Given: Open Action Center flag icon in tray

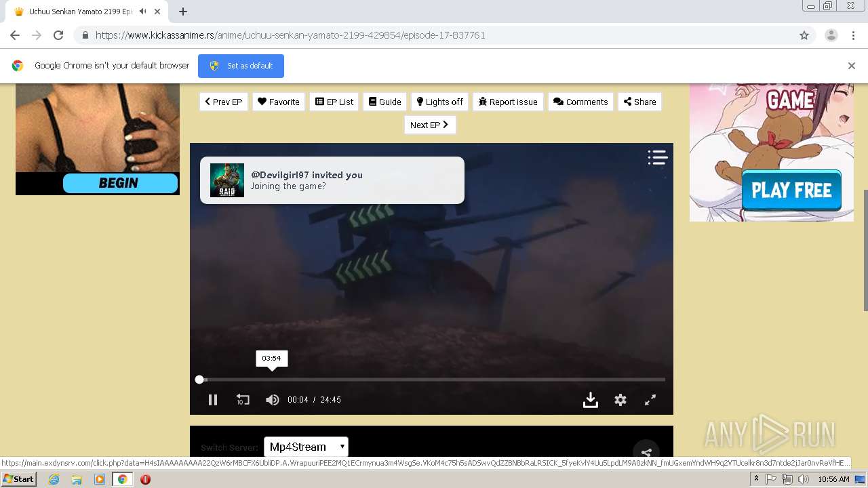Looking at the screenshot, I should coord(771,479).
